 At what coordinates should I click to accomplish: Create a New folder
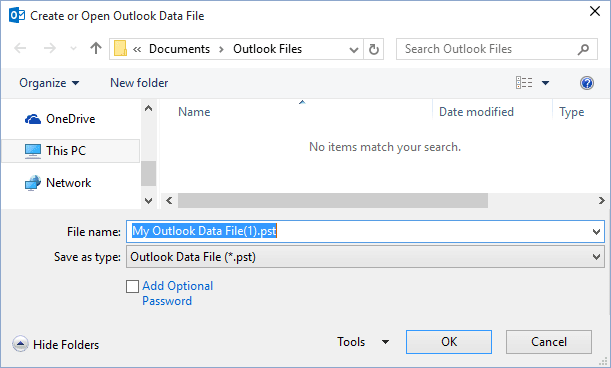coord(139,83)
